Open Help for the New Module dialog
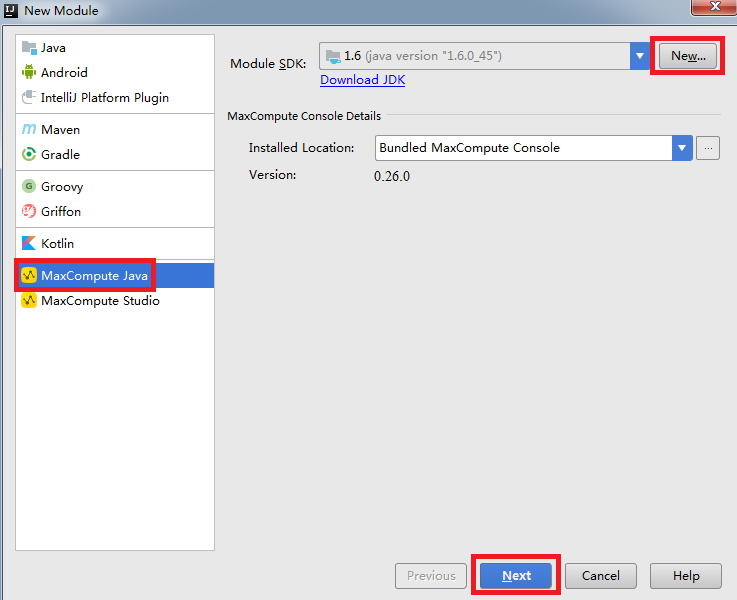The image size is (737, 600). [x=686, y=576]
